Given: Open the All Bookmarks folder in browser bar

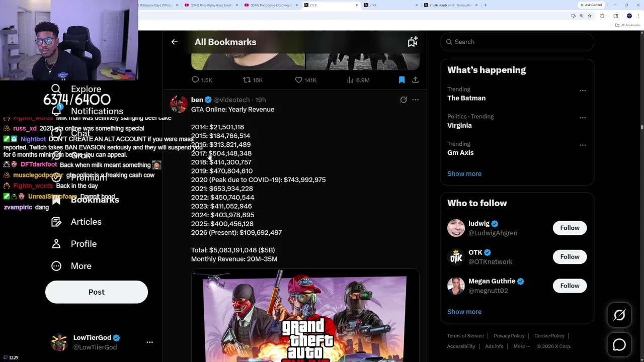Looking at the screenshot, I should pos(628,25).
